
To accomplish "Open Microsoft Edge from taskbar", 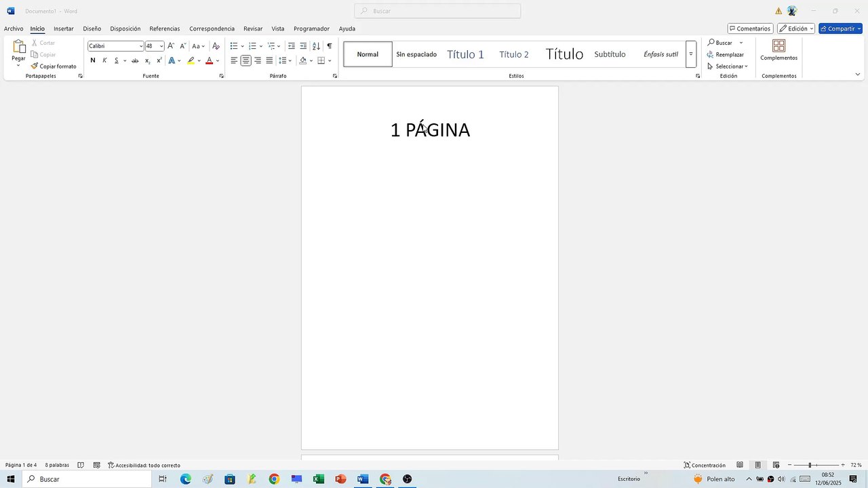I will (x=185, y=479).
